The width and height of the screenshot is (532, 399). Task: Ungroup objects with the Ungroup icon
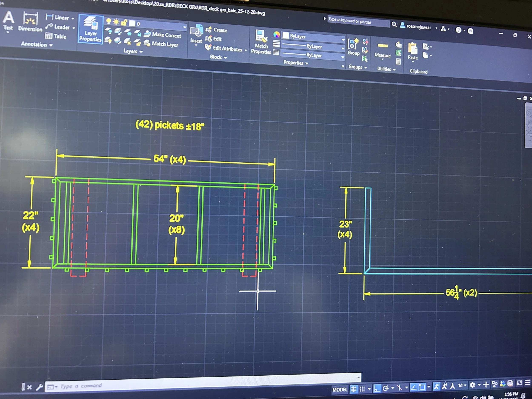(x=365, y=42)
